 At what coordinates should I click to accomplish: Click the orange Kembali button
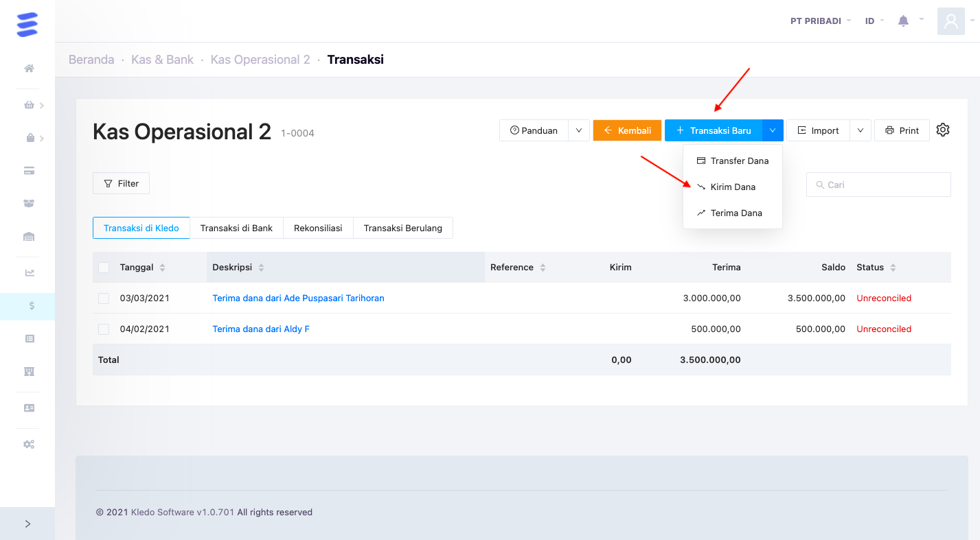click(x=626, y=130)
